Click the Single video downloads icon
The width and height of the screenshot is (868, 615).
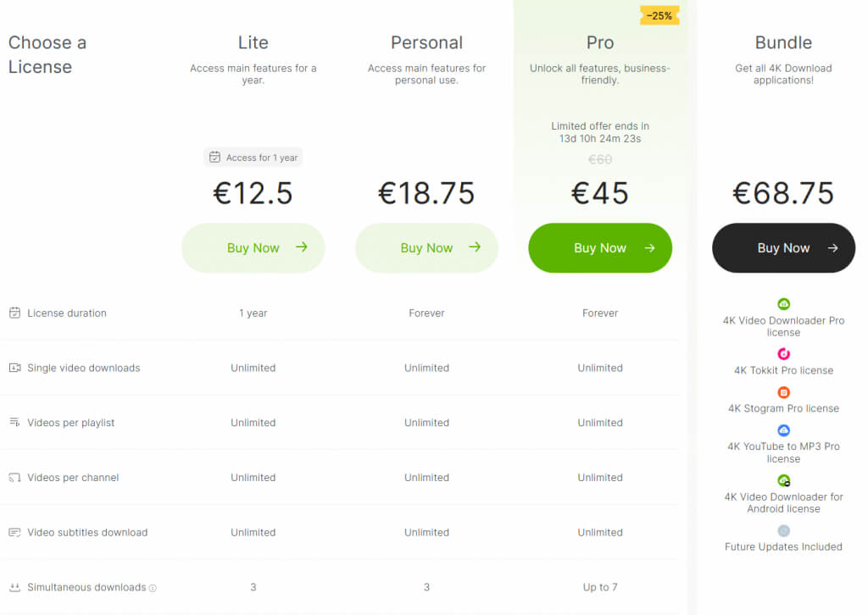pyautogui.click(x=14, y=368)
